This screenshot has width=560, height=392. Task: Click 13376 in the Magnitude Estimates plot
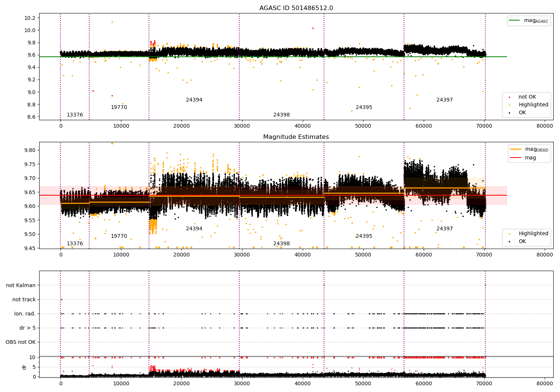point(75,244)
